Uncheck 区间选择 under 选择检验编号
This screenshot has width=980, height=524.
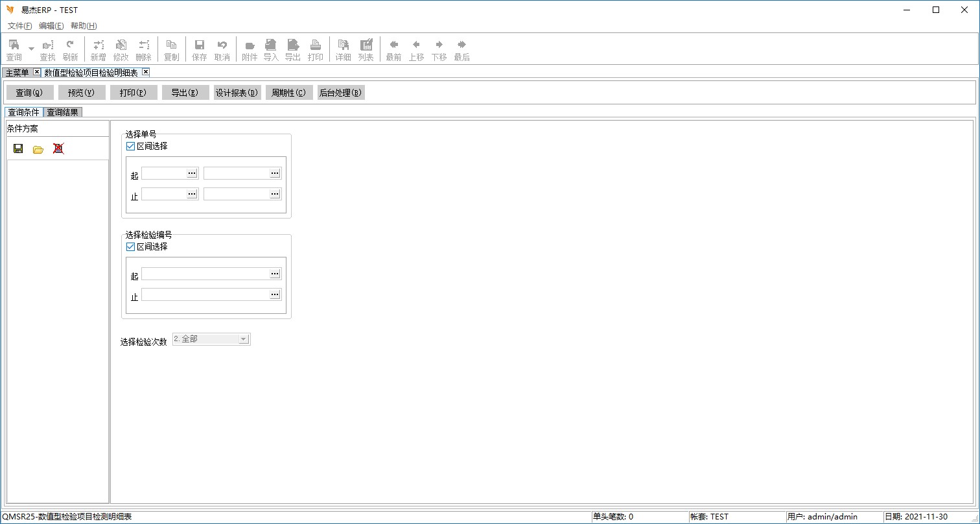pyautogui.click(x=130, y=247)
